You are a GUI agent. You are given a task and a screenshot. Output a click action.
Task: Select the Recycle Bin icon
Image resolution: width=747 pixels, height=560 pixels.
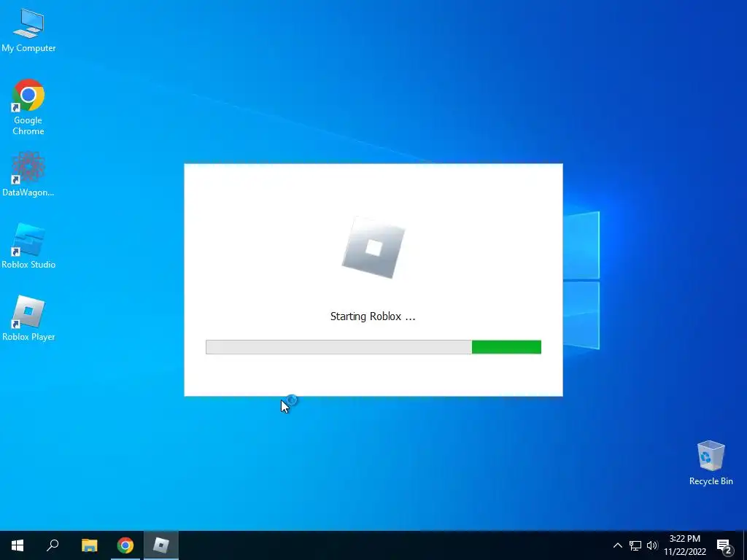tap(711, 463)
